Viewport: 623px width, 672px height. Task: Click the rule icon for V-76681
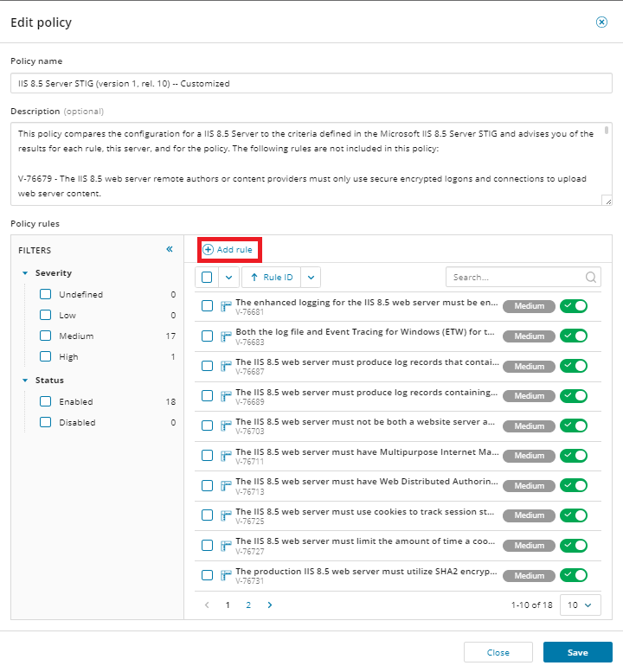(x=226, y=306)
